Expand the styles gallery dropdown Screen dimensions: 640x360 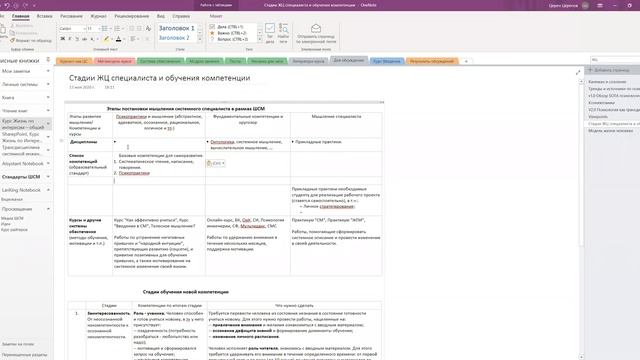[200, 39]
